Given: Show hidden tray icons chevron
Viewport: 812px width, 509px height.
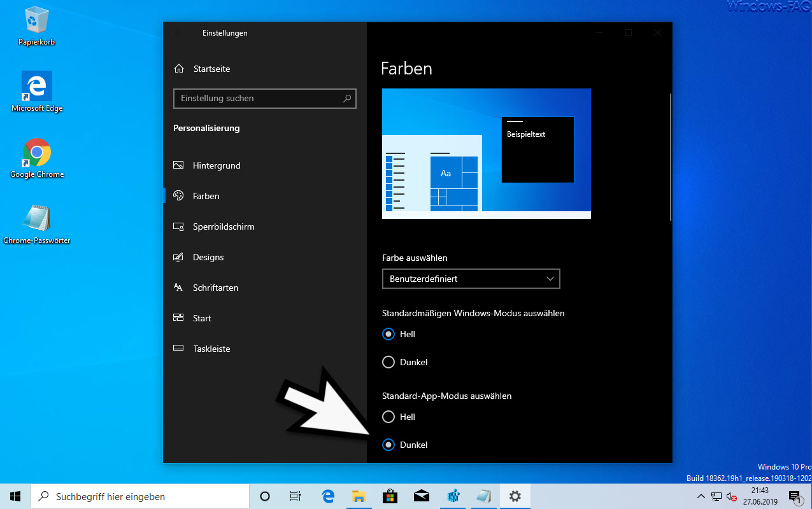Looking at the screenshot, I should point(701,496).
